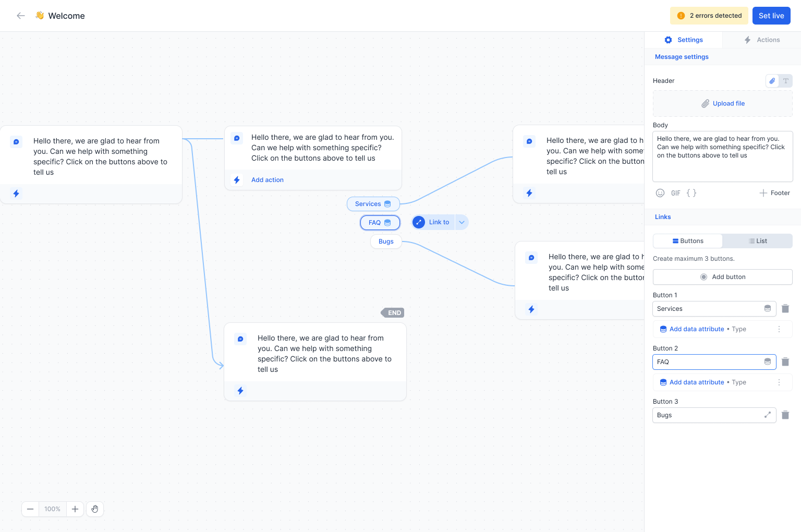Open the Settings tab
Viewport: 801px width, 532px height.
pyautogui.click(x=684, y=40)
